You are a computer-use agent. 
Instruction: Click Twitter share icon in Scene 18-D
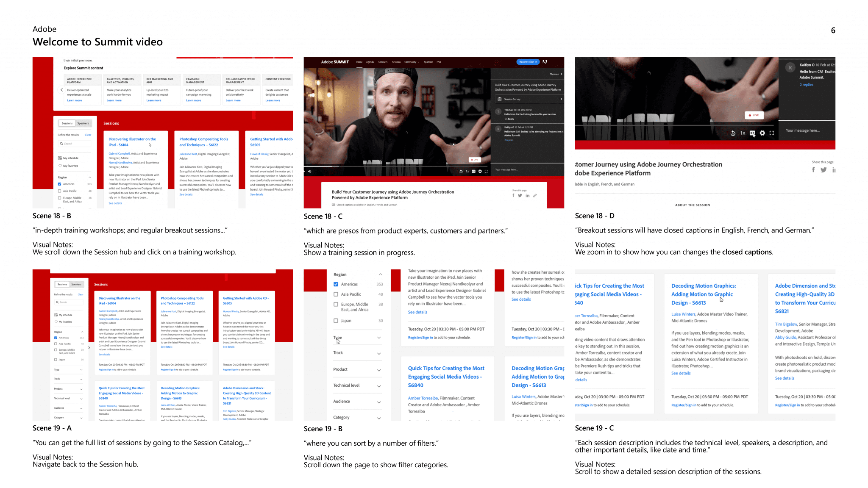click(x=823, y=170)
